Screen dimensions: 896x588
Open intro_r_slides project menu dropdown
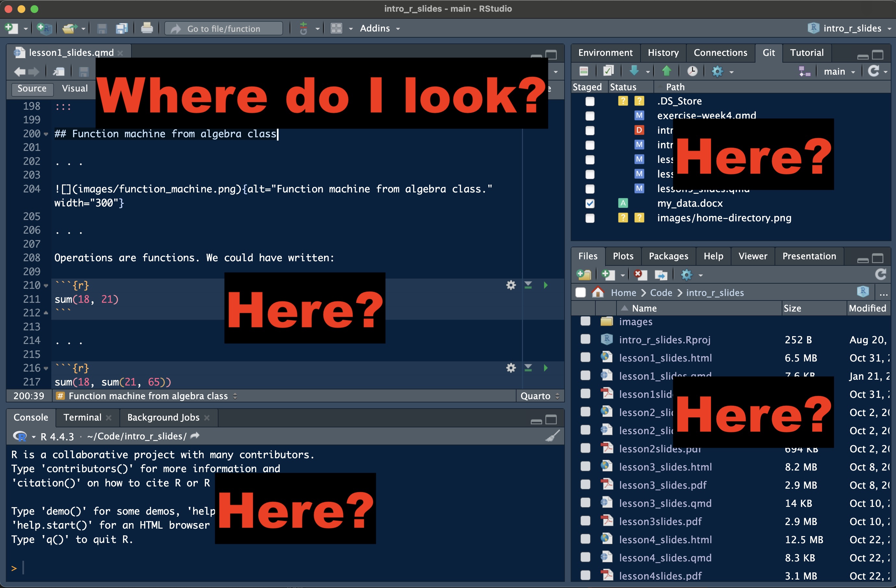(x=852, y=28)
